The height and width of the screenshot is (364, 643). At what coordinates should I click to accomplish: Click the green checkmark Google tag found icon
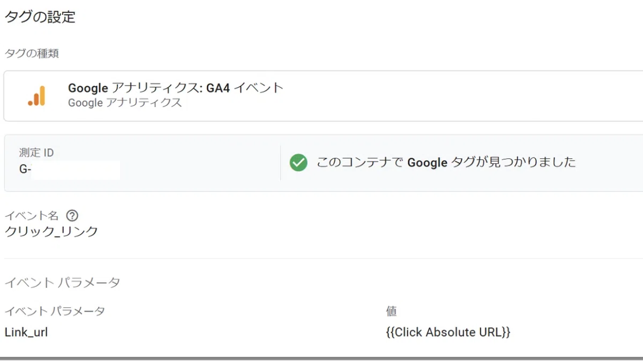tap(298, 162)
